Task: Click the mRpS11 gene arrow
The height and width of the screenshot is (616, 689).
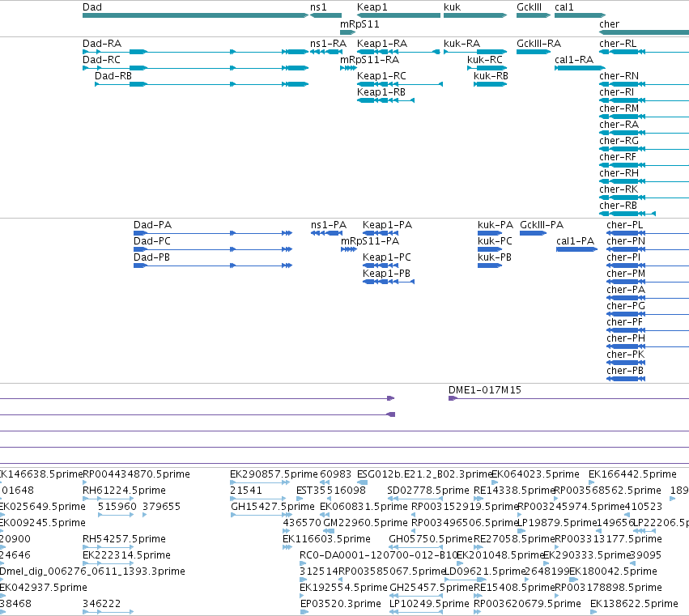Action: tap(347, 32)
